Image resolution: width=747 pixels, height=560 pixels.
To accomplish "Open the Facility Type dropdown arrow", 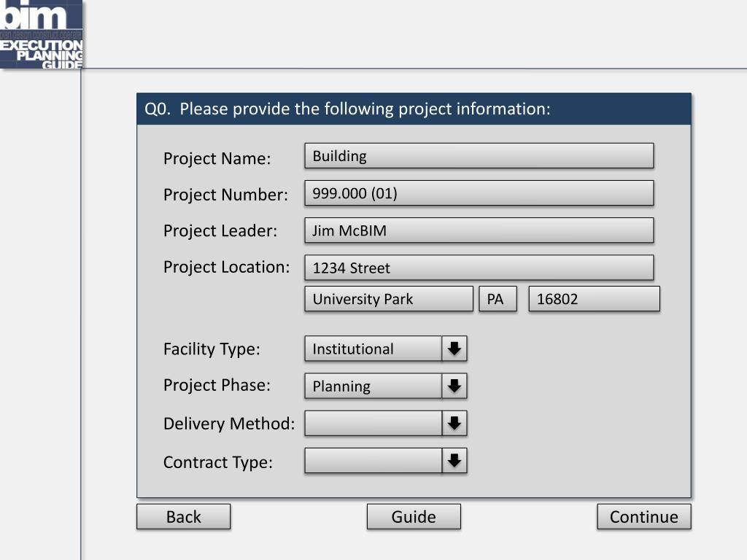I will tap(454, 349).
